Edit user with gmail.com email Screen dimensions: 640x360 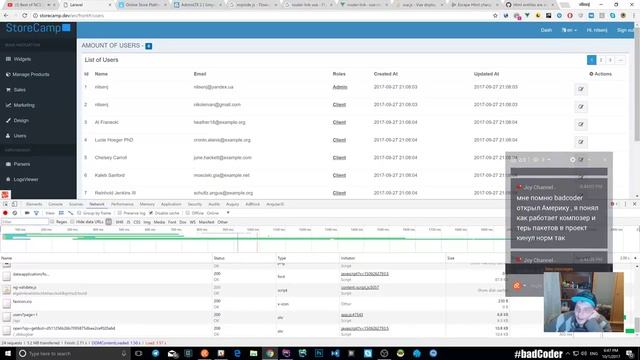(x=581, y=107)
